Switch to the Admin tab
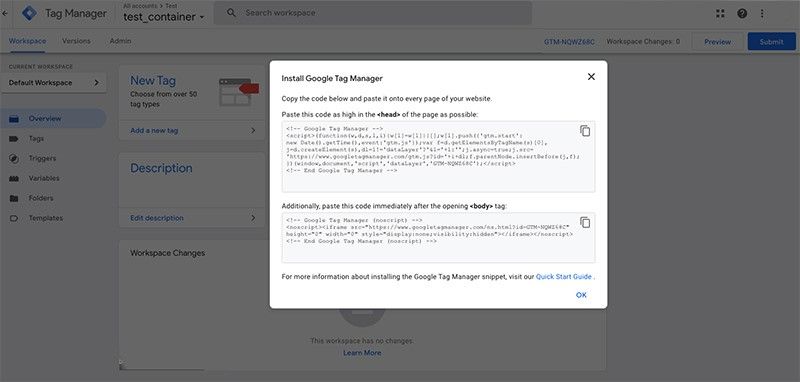This screenshot has height=382, width=800. pos(120,41)
